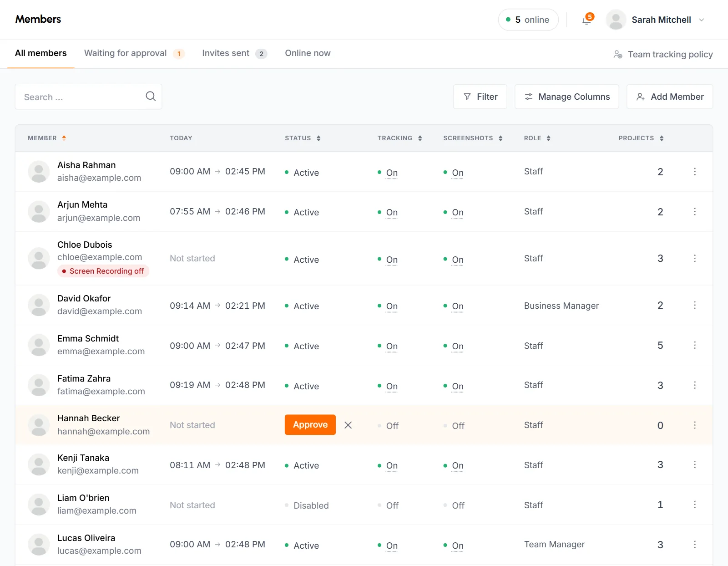Toggle tracking for Hannah Becker
The image size is (728, 566).
point(392,426)
